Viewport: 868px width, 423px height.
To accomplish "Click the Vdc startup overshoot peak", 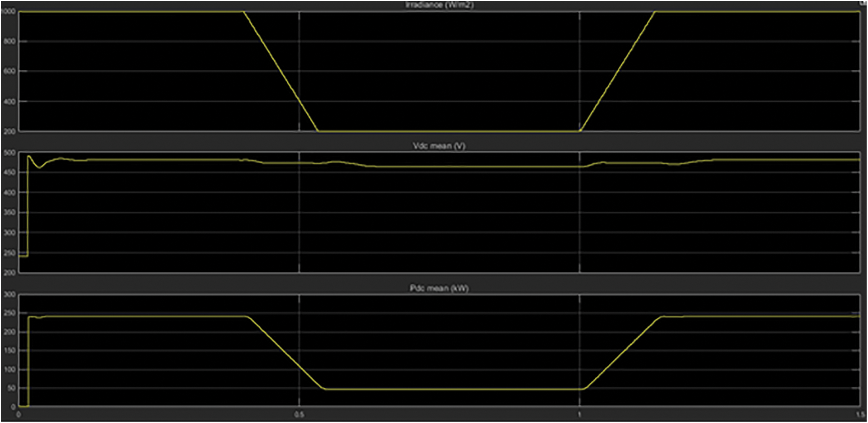I will (29, 157).
